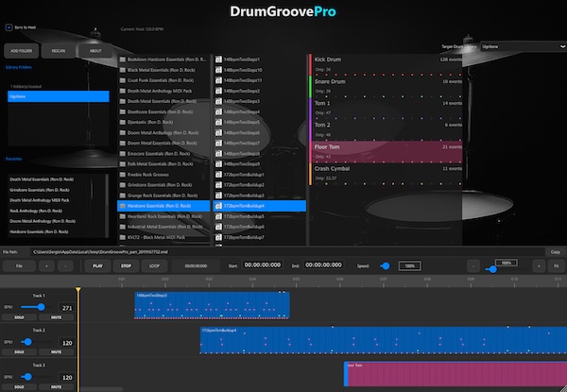Select Upitone in Library Folders
Screen dimensions: 567x392
(59, 96)
